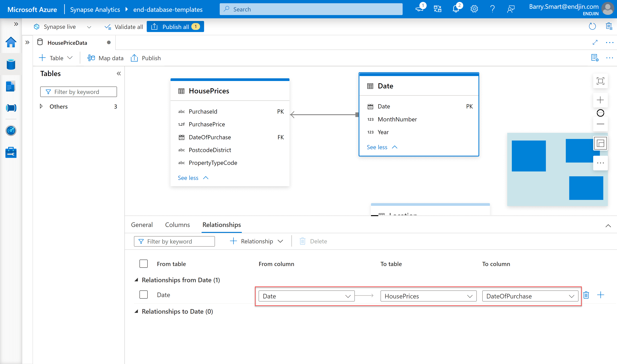Viewport: 617px width, 364px height.
Task: Select all relationships header checkbox
Action: pos(143,264)
